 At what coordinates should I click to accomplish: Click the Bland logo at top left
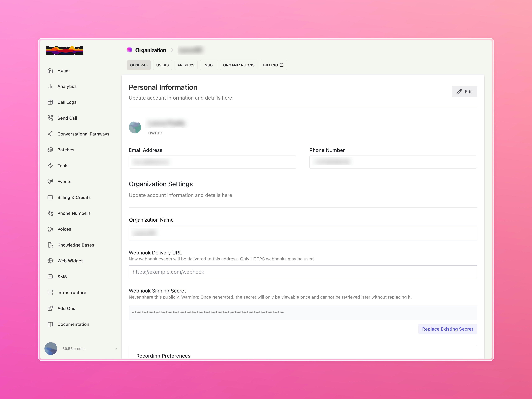[64, 51]
